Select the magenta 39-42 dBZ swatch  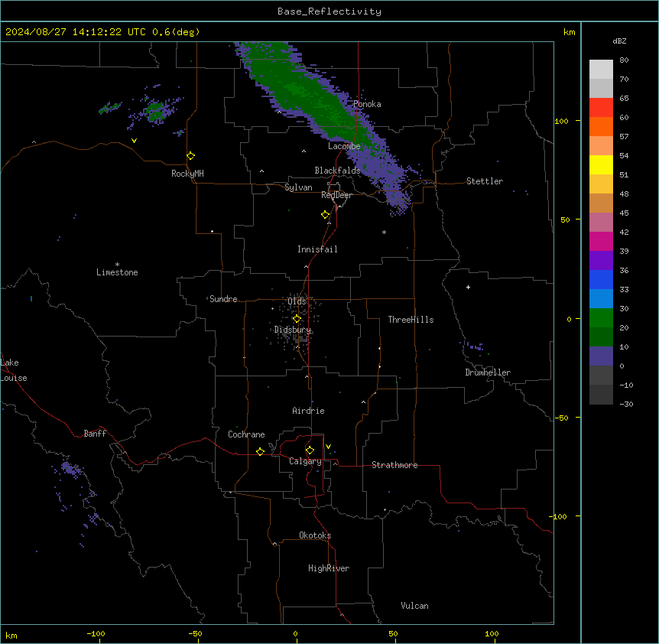point(601,241)
